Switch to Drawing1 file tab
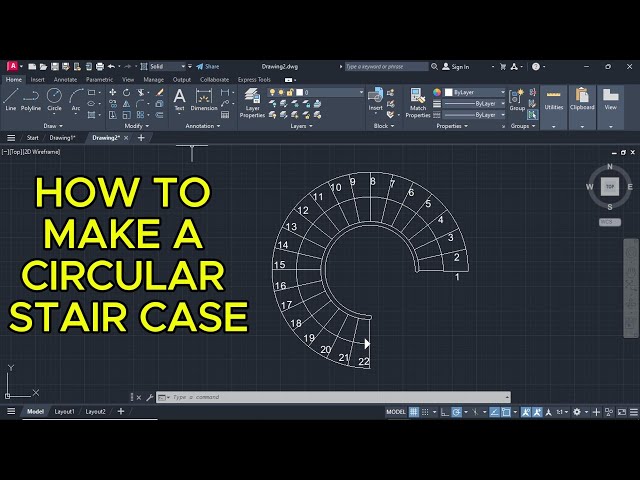 pos(62,138)
